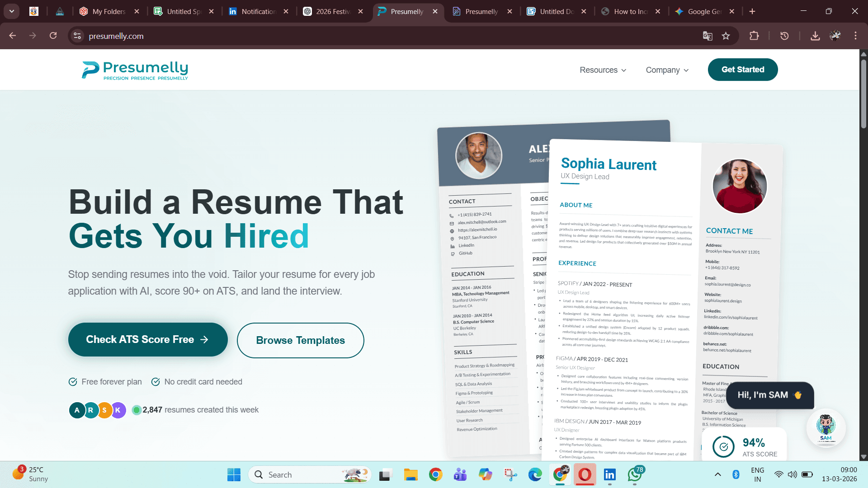The height and width of the screenshot is (488, 868).
Task: Open the tab search dropdown arrow
Action: (x=12, y=11)
